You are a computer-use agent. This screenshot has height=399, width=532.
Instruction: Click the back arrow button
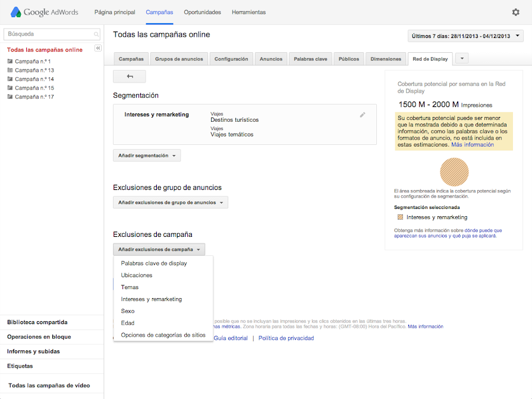(x=129, y=77)
